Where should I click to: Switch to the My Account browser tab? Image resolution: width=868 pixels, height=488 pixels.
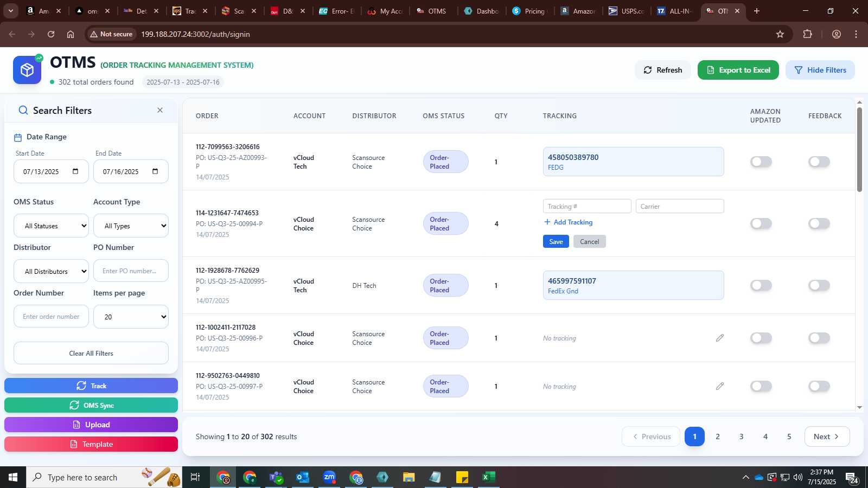tap(385, 11)
